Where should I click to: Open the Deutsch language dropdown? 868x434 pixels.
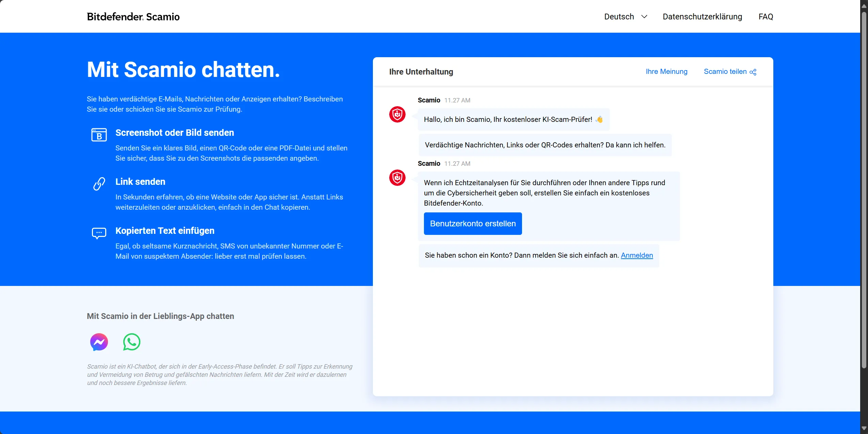point(619,16)
